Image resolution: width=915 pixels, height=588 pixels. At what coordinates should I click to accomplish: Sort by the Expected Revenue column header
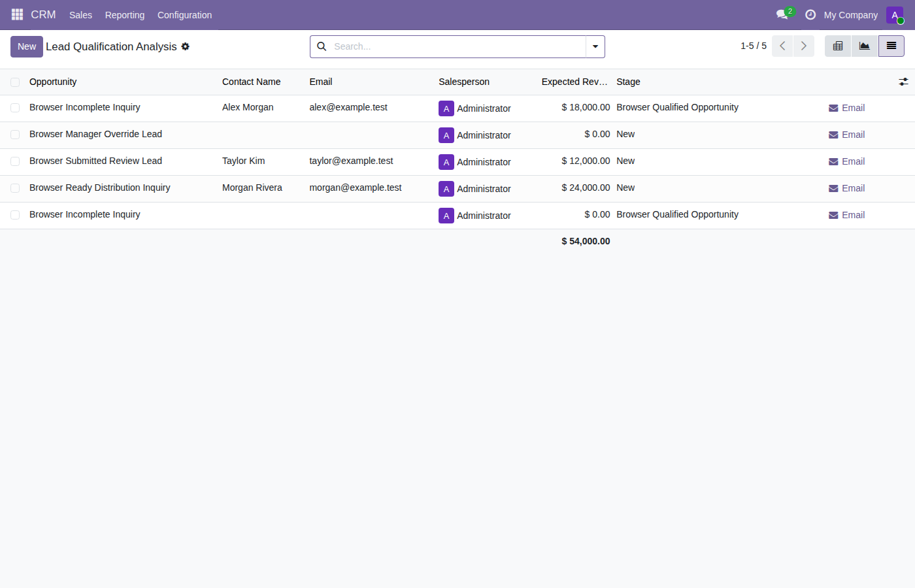click(574, 82)
